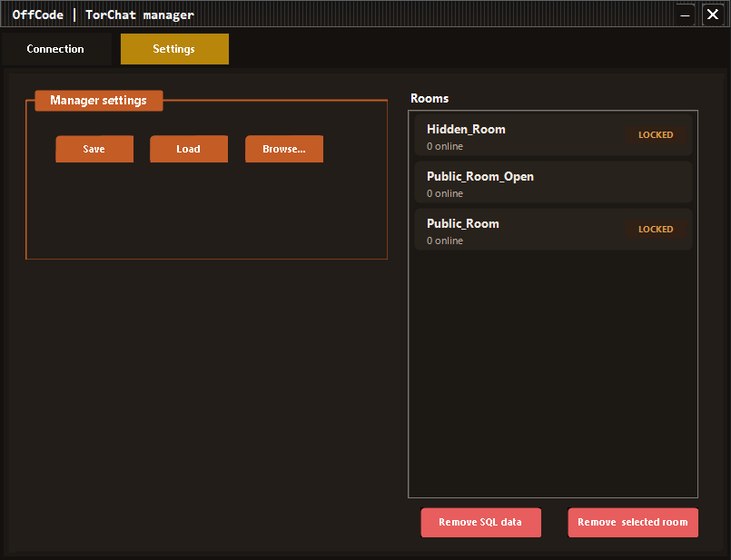Click the Load settings button
731x560 pixels.
189,149
